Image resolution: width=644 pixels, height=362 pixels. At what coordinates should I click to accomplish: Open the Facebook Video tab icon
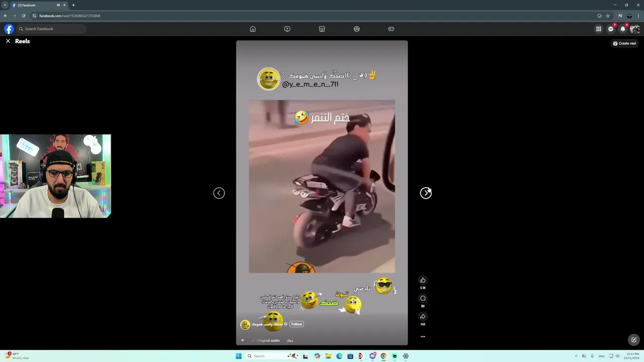pyautogui.click(x=287, y=29)
